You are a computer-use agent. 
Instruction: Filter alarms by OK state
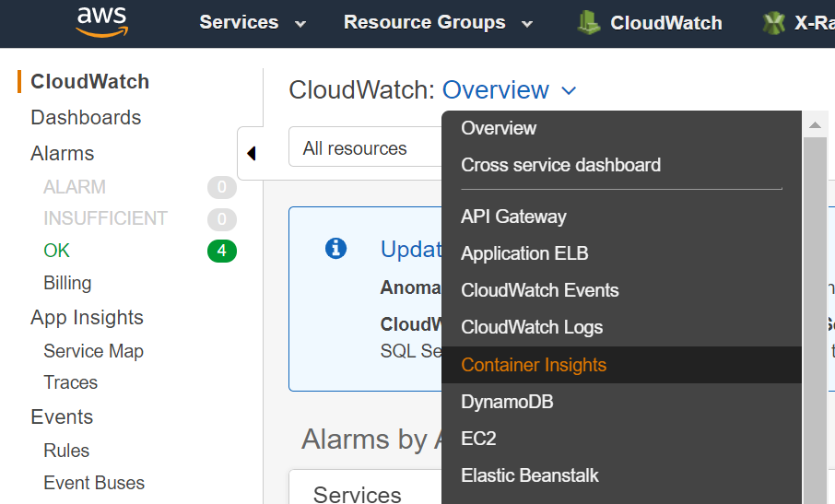click(56, 250)
